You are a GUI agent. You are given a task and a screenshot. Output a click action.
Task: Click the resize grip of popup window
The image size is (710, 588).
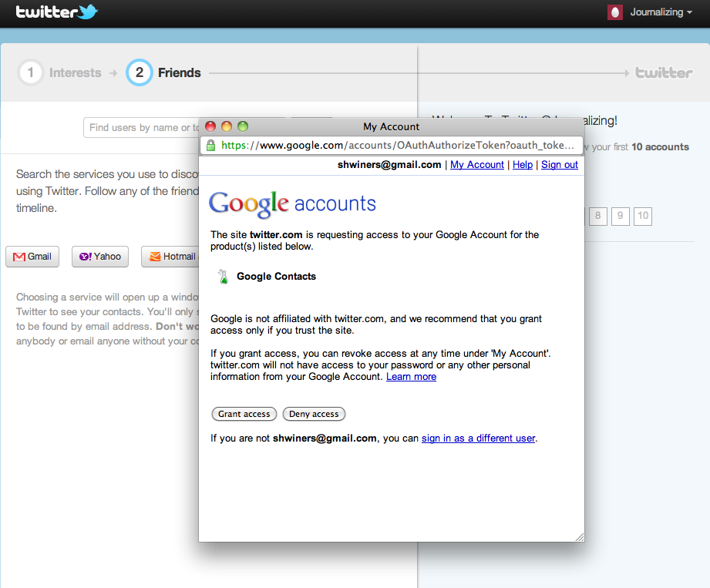[x=579, y=537]
